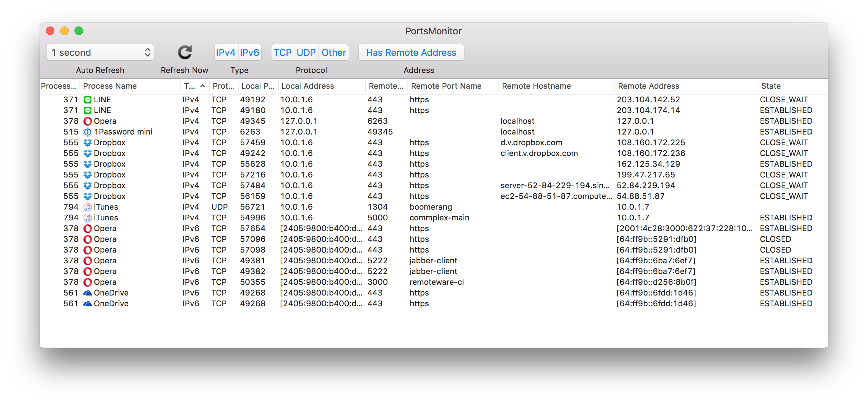
Task: Click Opera icon in row with port 57098
Action: [88, 250]
